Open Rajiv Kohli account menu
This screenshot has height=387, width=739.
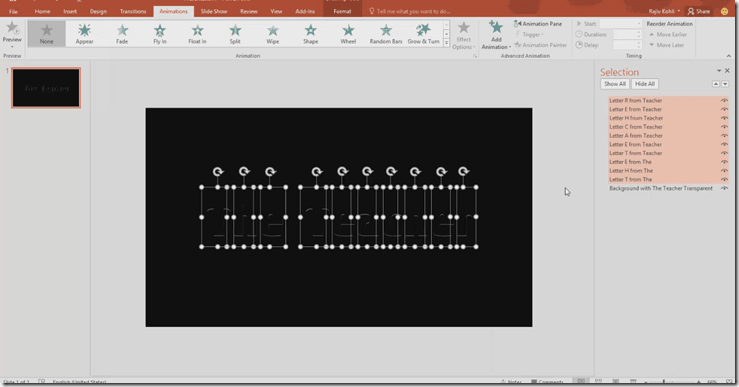(x=664, y=11)
